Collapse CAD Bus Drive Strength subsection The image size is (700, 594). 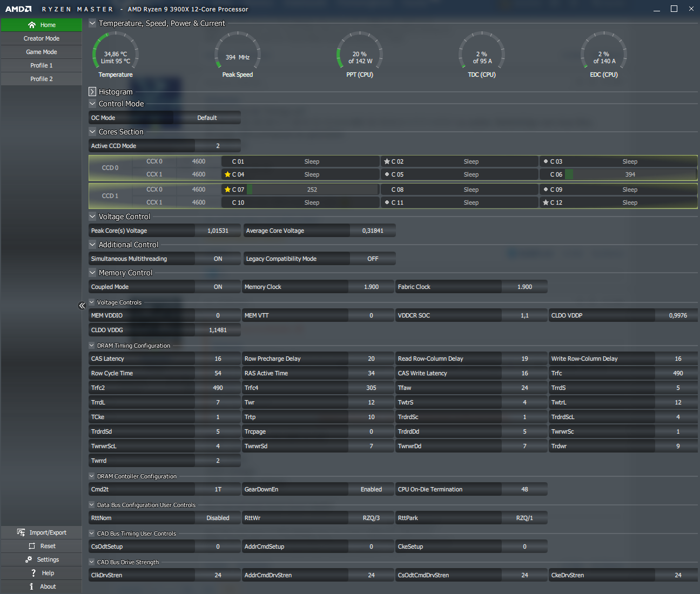pyautogui.click(x=92, y=562)
